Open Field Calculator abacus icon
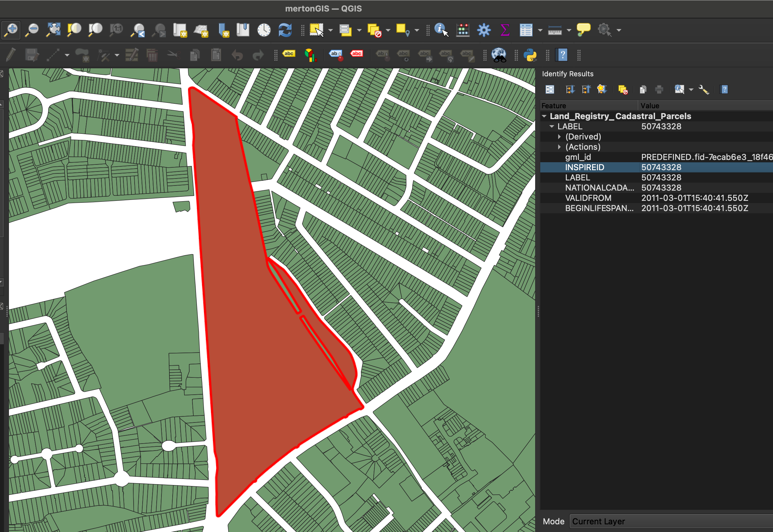Screen dimensions: 773x532 coord(463,30)
